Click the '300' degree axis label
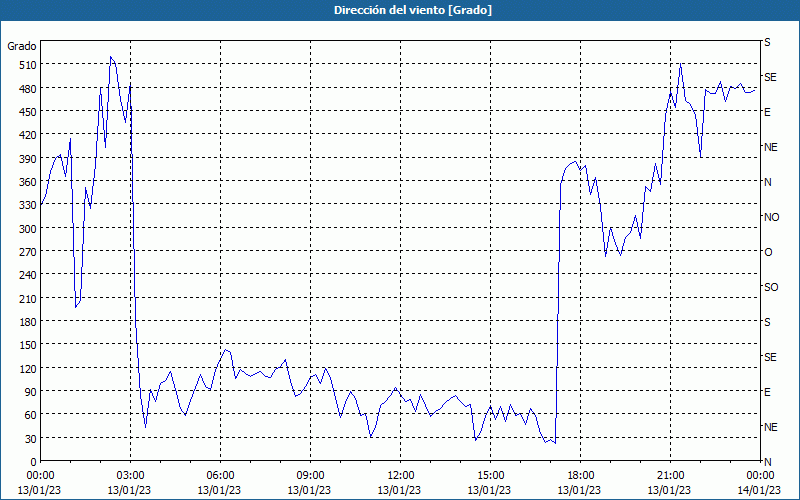Viewport: 800px width, 500px height. click(x=28, y=229)
